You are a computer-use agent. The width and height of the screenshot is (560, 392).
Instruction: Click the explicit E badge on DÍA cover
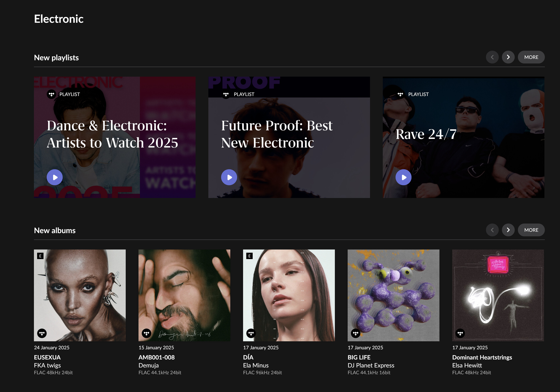point(249,256)
